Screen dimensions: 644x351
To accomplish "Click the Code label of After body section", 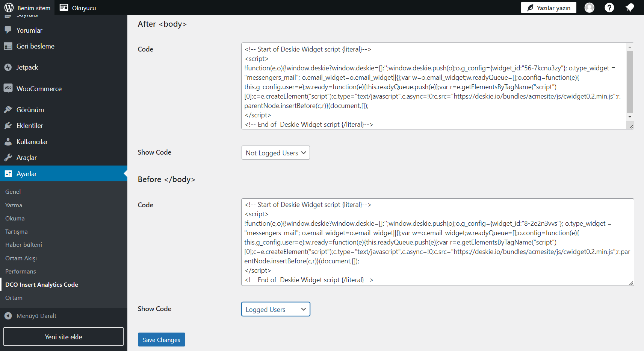I will [145, 49].
